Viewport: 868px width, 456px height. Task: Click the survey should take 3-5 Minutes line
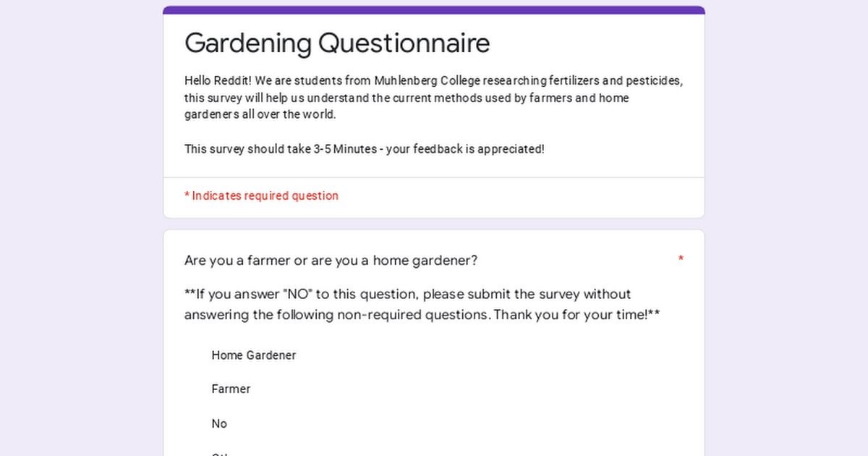click(365, 149)
